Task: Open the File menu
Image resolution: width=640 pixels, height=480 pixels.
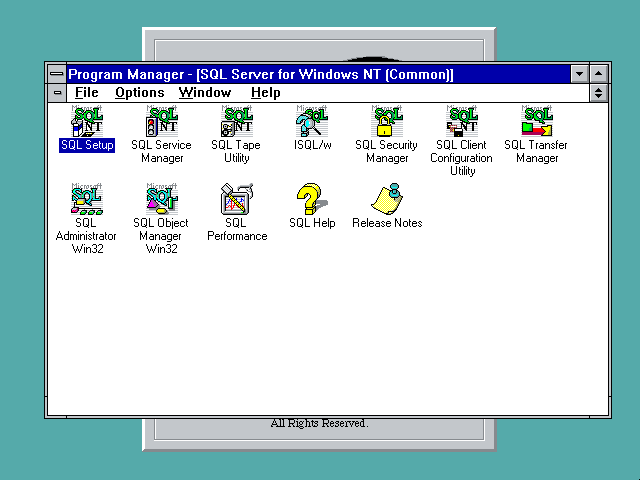Action: 87,93
